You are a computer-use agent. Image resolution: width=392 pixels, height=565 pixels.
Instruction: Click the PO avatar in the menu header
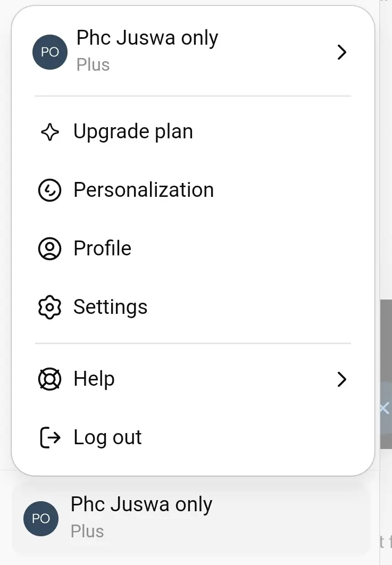click(x=50, y=52)
